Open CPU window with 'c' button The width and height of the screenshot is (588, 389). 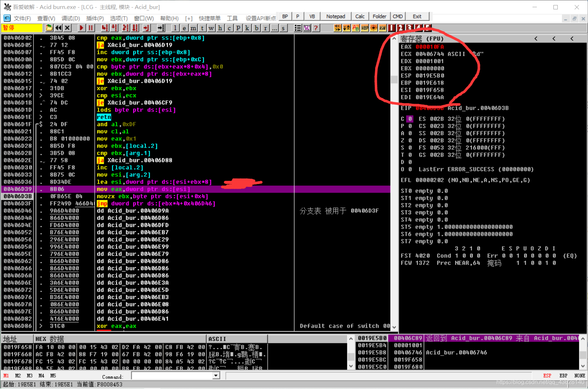pos(229,28)
